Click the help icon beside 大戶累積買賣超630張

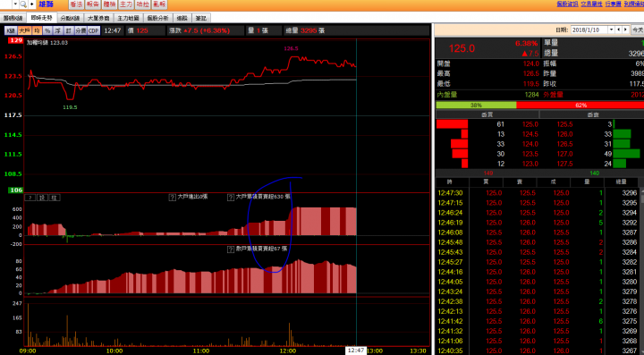click(x=231, y=198)
